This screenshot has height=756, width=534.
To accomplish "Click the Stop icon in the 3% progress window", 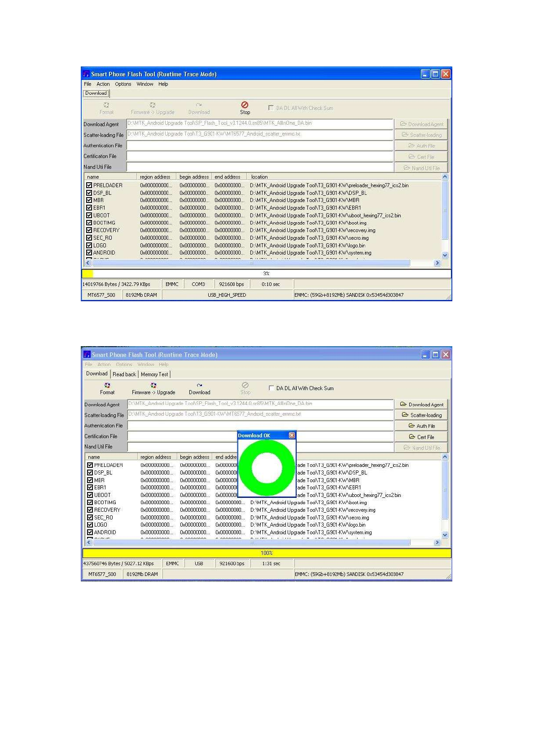I will click(245, 105).
